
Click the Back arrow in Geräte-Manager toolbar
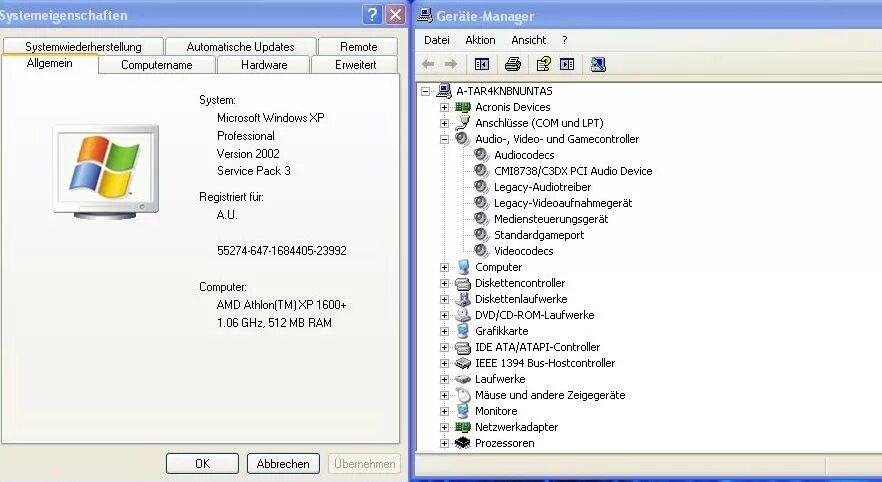[428, 64]
